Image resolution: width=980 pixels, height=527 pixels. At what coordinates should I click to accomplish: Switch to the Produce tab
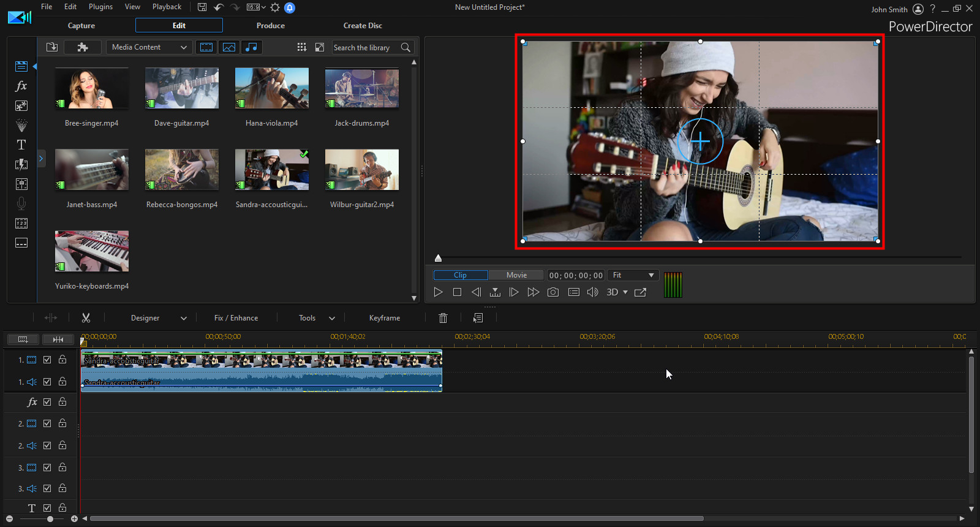coord(270,26)
